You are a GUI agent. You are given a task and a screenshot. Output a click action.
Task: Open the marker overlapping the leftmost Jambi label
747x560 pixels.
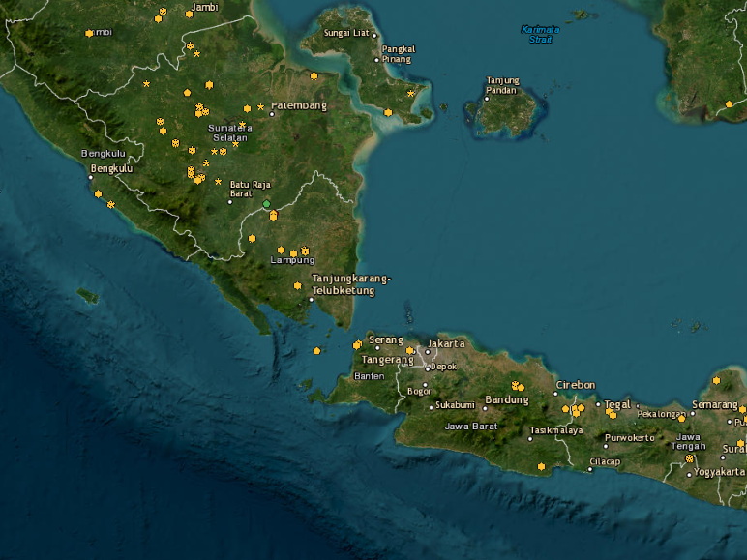(89, 33)
